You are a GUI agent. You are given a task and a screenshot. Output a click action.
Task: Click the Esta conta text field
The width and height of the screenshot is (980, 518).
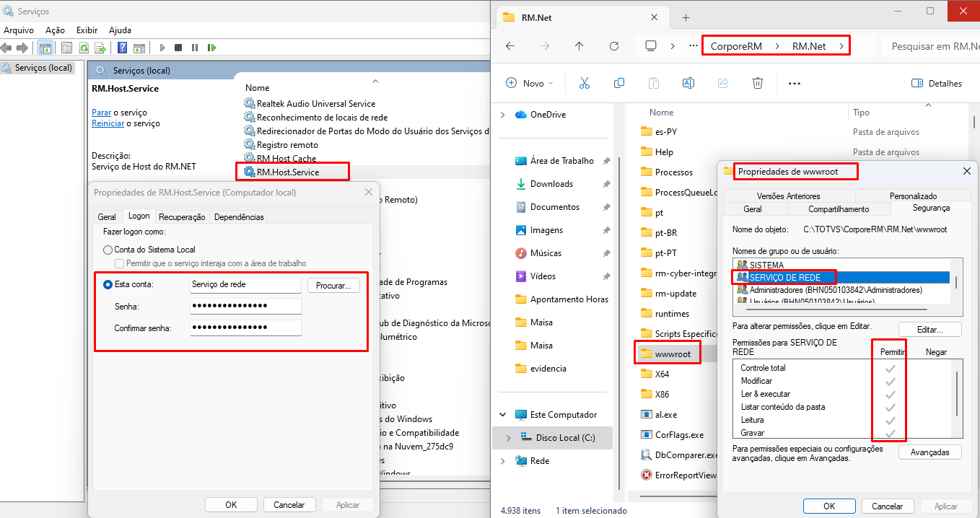[x=245, y=284]
